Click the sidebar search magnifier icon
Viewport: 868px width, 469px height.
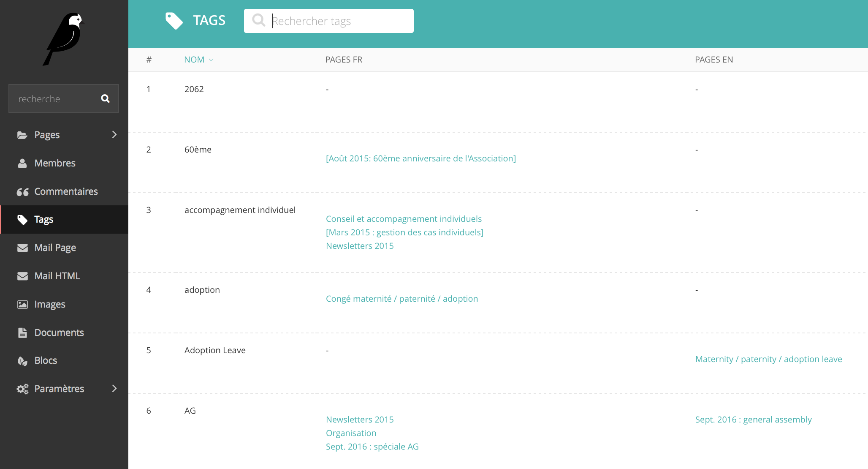tap(105, 98)
